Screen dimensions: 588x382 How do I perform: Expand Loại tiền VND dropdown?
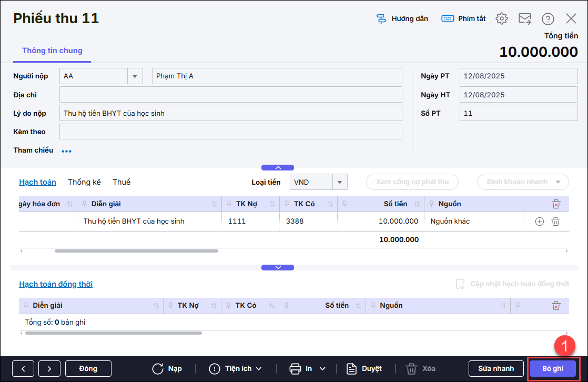click(340, 182)
